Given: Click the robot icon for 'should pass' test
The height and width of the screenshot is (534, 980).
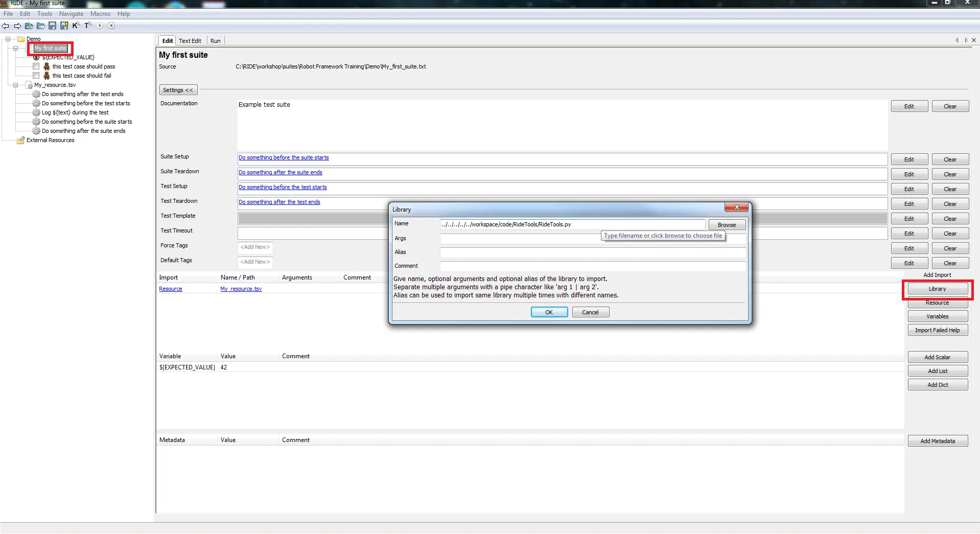Looking at the screenshot, I should click(x=46, y=66).
